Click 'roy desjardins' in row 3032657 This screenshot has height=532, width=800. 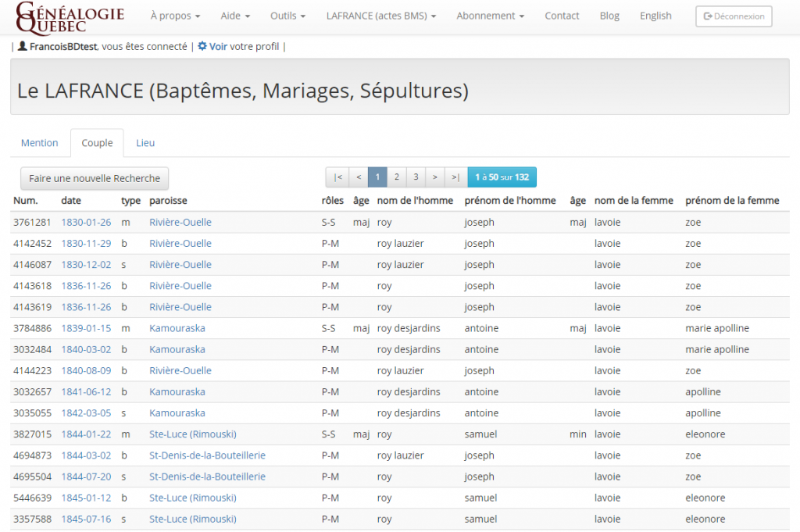point(409,391)
